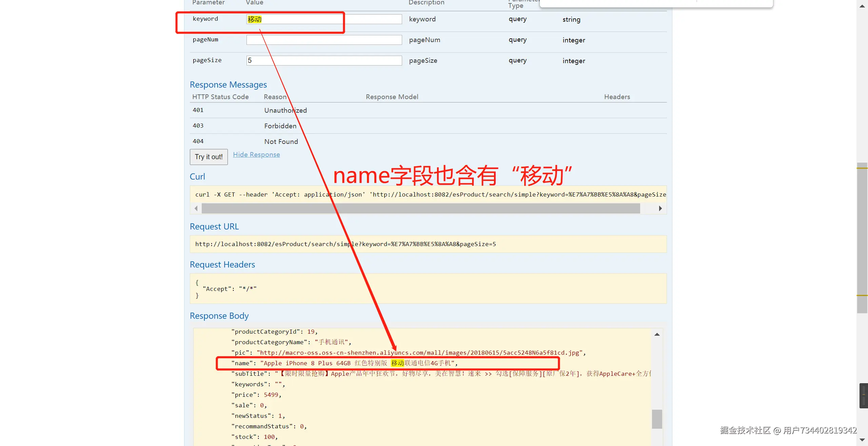The image size is (868, 446).
Task: Click the pageNum value input field
Action: point(324,40)
